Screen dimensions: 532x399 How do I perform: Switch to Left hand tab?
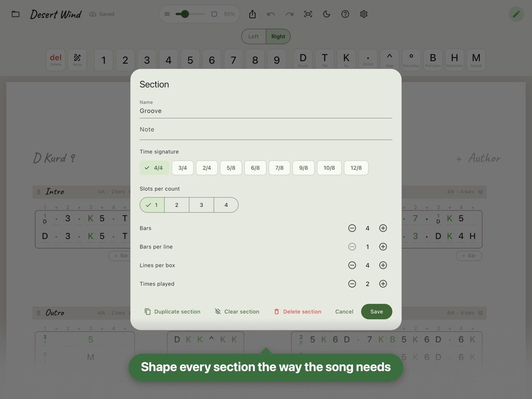254,36
